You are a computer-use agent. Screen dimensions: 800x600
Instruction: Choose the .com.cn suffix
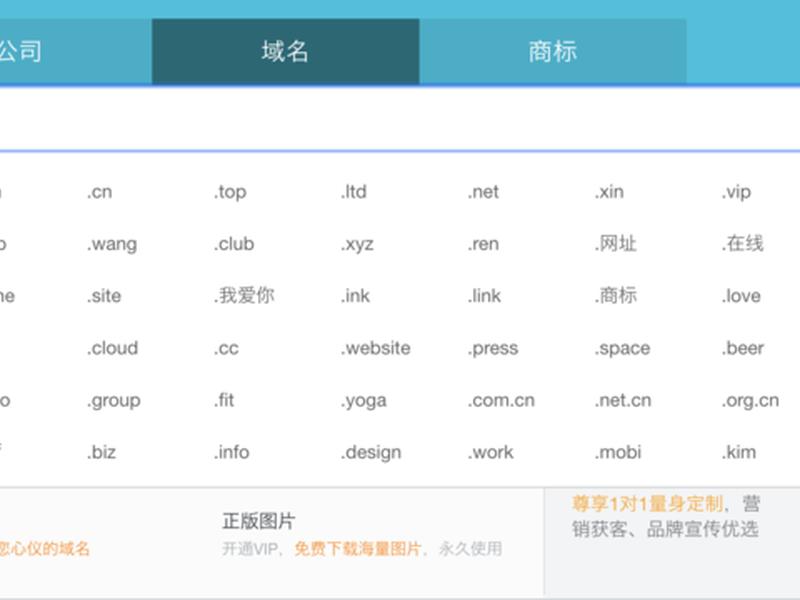pyautogui.click(x=501, y=401)
